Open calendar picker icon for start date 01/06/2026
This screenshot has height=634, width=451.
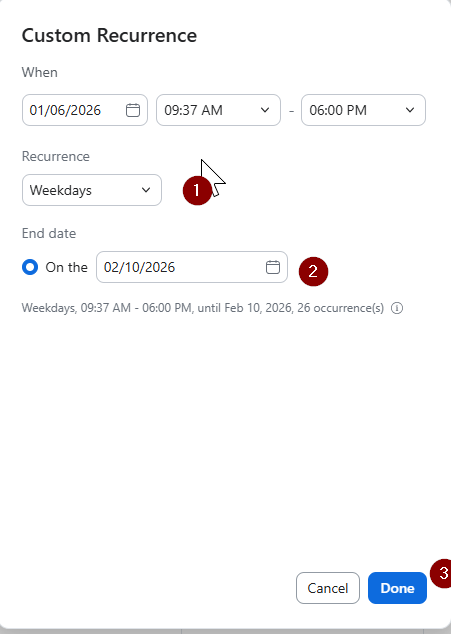pyautogui.click(x=133, y=110)
